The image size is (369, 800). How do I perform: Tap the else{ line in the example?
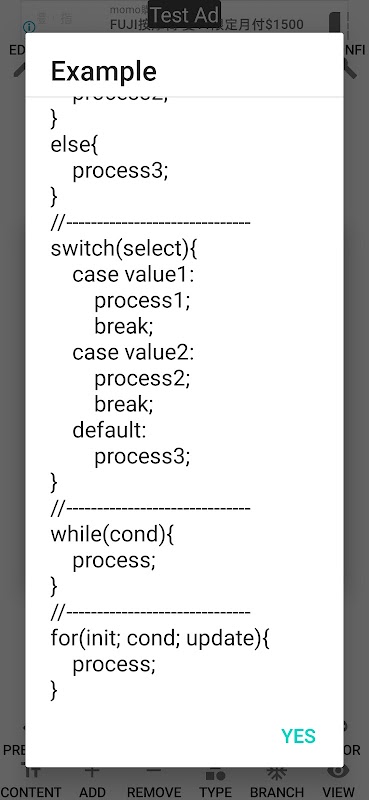(74, 145)
